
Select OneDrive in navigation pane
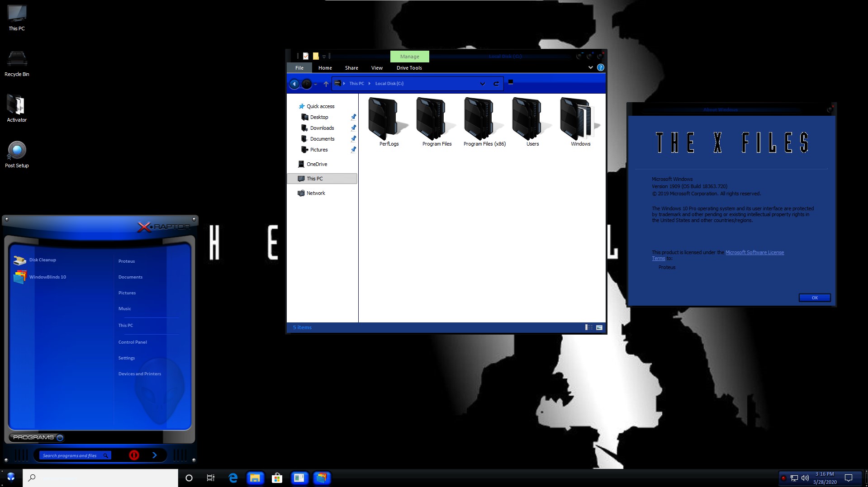coord(313,164)
